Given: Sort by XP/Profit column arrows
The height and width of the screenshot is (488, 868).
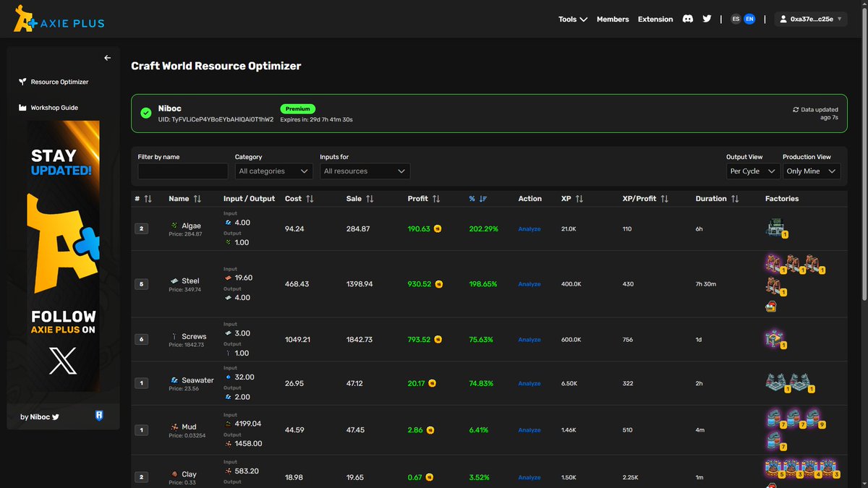Looking at the screenshot, I should coord(664,198).
